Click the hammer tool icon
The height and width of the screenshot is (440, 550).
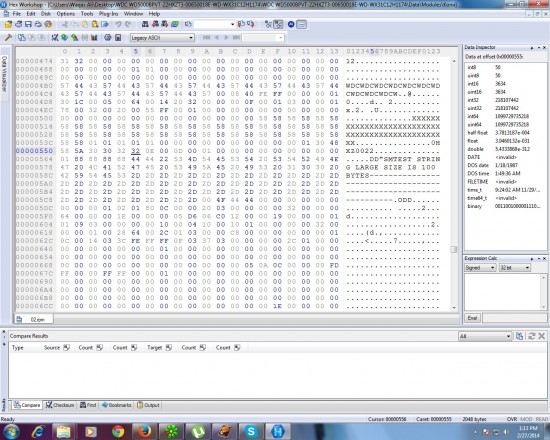pyautogui.click(x=8, y=38)
